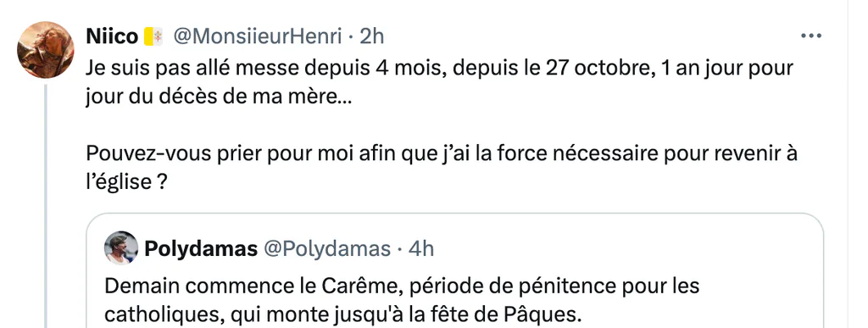Select the 'Pouvez-vous prier pour moi' line
Image resolution: width=868 pixels, height=328 pixels.
click(442, 153)
